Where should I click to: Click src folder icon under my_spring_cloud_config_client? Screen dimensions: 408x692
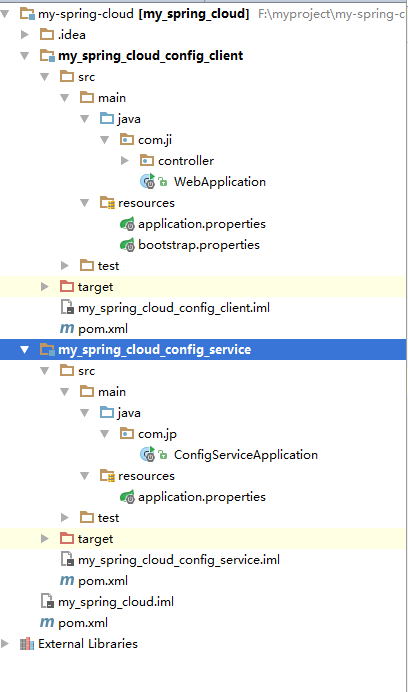click(x=67, y=76)
